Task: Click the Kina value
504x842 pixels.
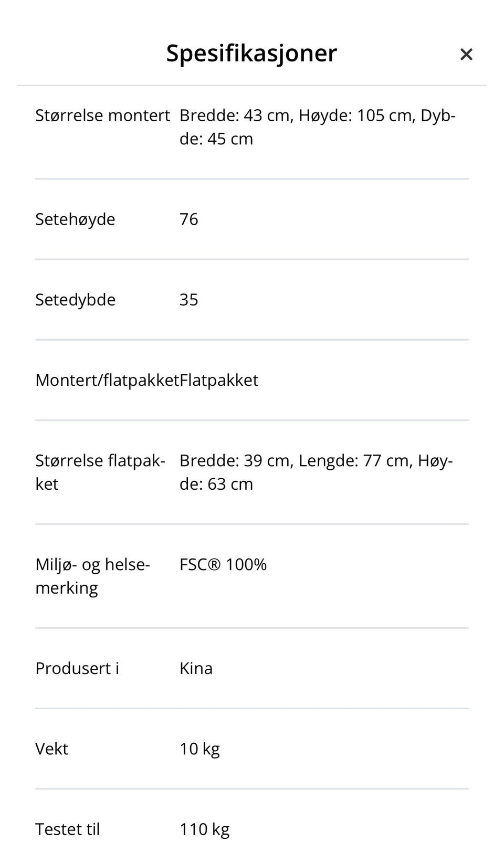Action: [196, 668]
